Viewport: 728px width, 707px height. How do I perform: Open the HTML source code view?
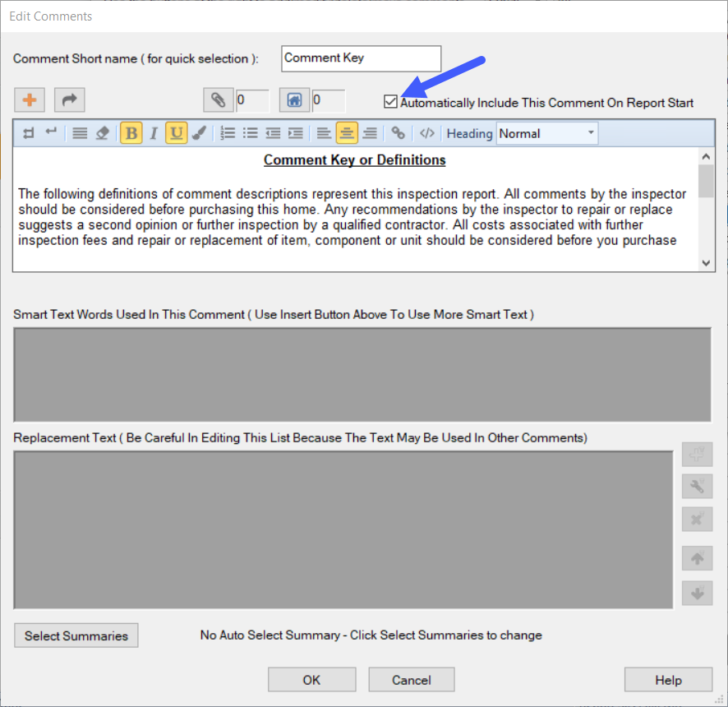click(x=426, y=133)
